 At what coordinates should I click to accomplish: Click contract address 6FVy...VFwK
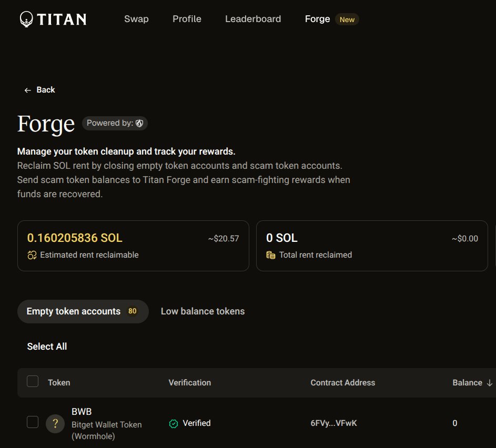pos(333,423)
